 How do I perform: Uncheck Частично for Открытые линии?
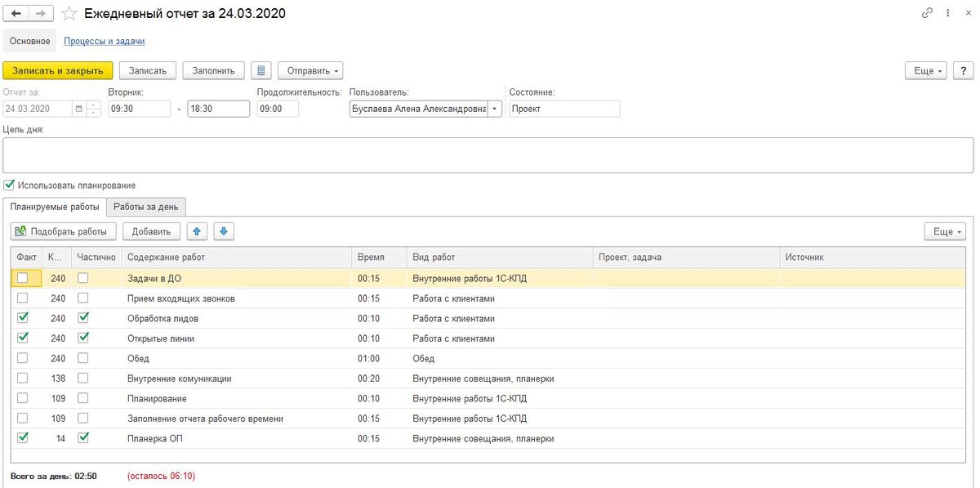[82, 338]
